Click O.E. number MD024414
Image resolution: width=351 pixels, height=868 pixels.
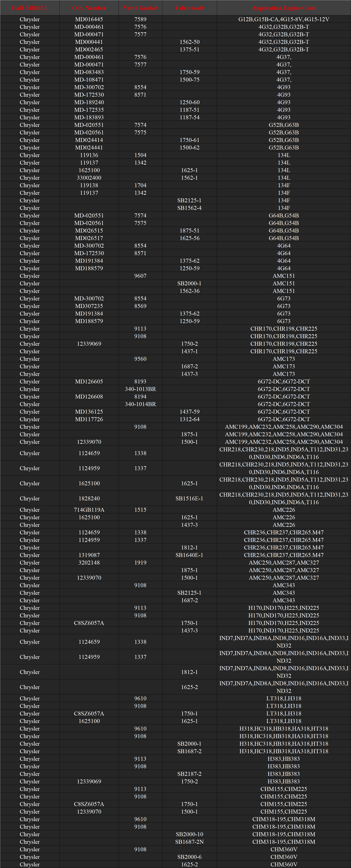pyautogui.click(x=89, y=140)
